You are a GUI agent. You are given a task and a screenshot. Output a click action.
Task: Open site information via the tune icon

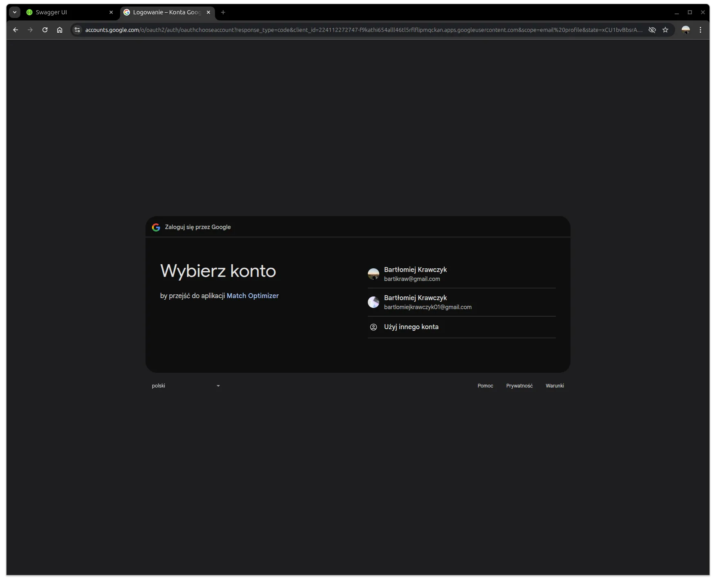(77, 29)
